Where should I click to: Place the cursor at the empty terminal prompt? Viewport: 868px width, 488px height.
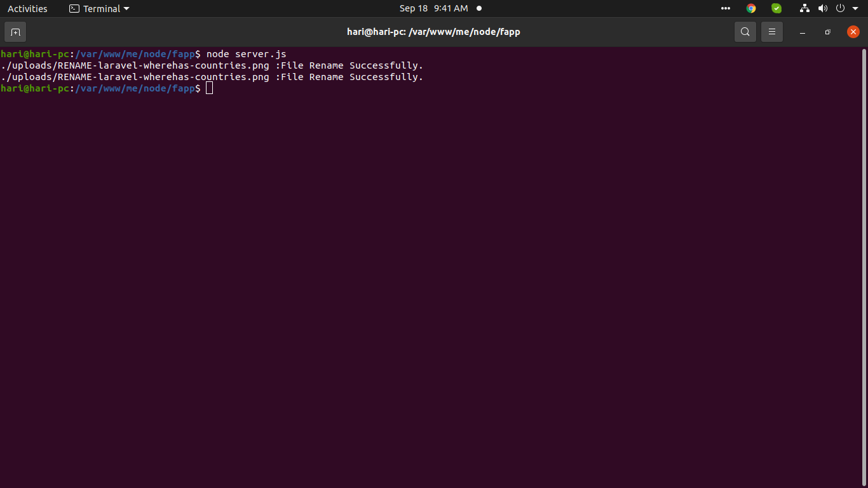click(x=210, y=88)
